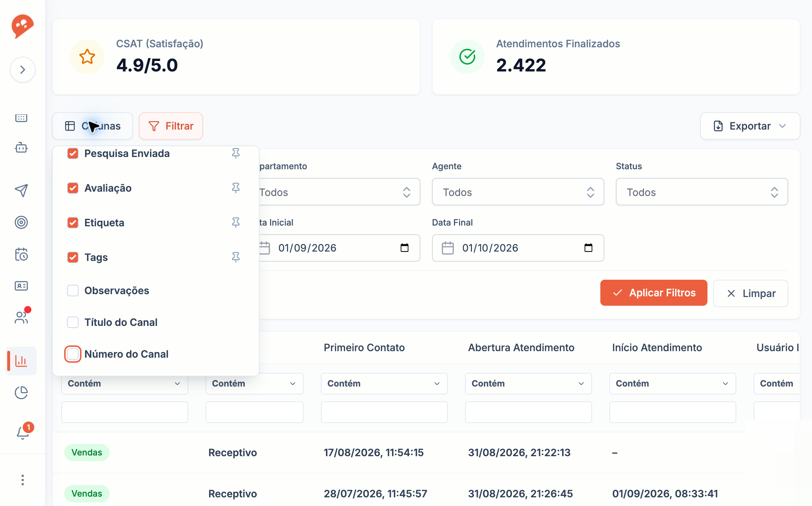The image size is (812, 506).
Task: Pin the Avaliação column
Action: pyautogui.click(x=236, y=188)
